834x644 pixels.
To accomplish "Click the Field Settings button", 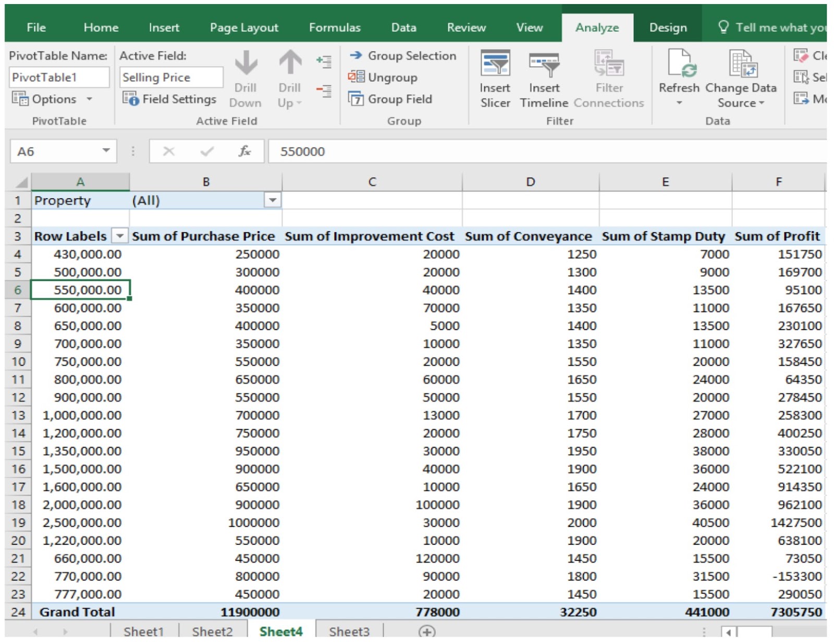I will (x=169, y=99).
